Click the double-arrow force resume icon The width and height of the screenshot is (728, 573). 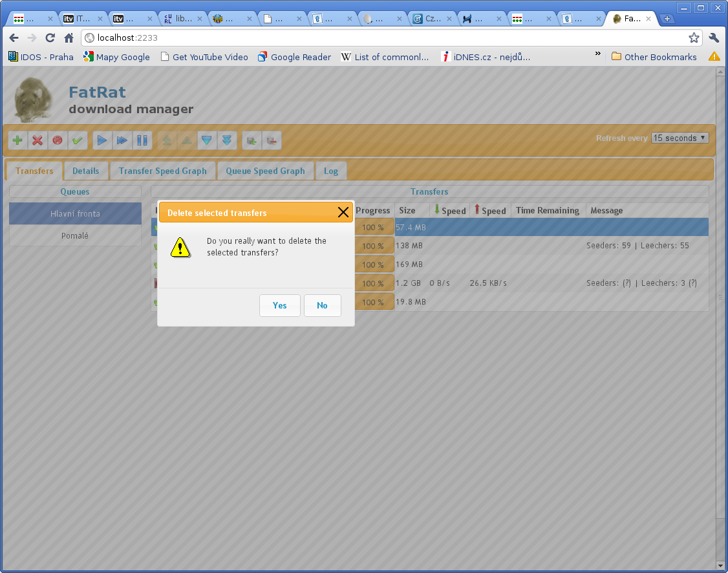(x=122, y=140)
